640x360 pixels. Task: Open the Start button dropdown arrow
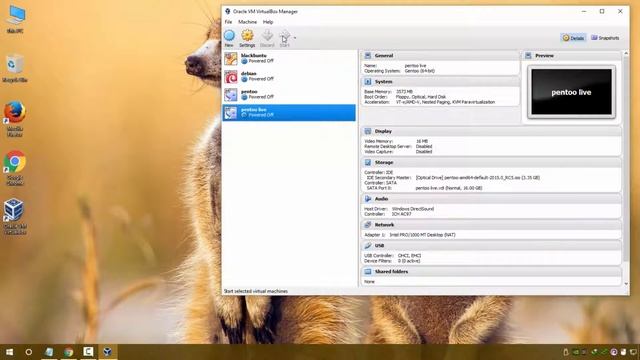(295, 38)
